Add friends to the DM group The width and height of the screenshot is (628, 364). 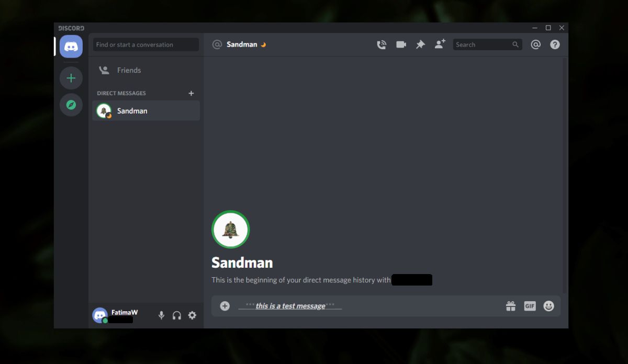(440, 44)
